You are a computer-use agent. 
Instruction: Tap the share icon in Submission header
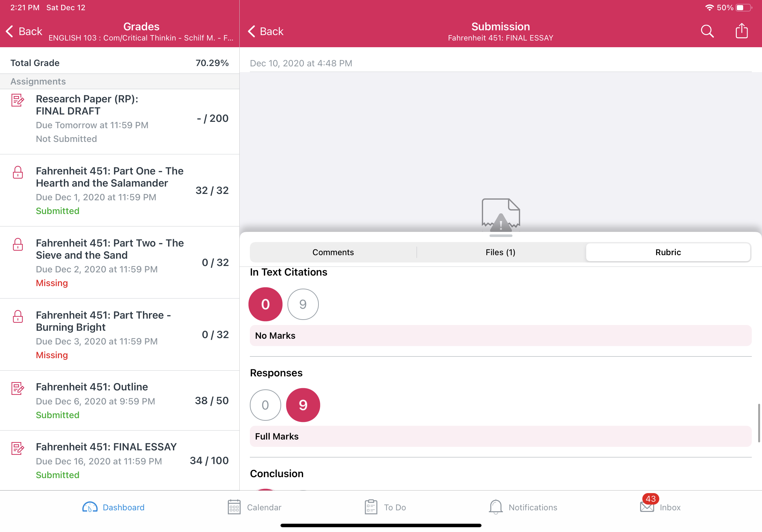[x=742, y=31]
